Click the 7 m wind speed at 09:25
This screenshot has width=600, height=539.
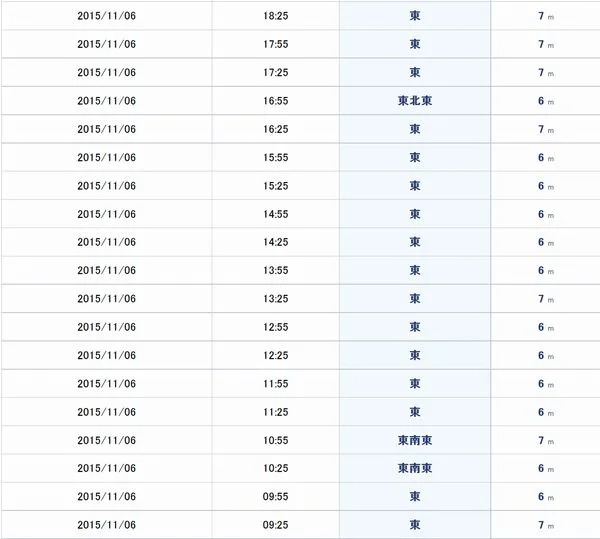[546, 525]
